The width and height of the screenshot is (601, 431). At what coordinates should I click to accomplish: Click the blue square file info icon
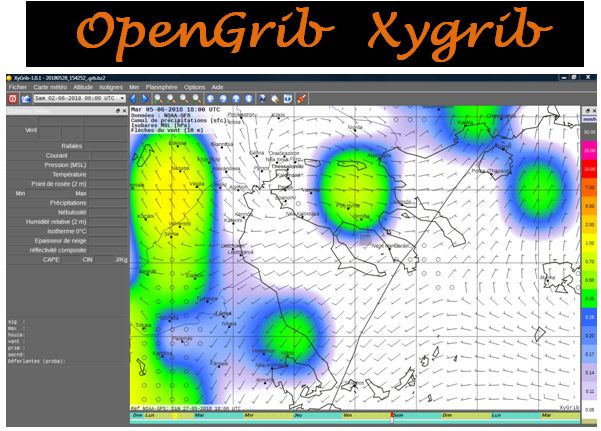click(287, 99)
